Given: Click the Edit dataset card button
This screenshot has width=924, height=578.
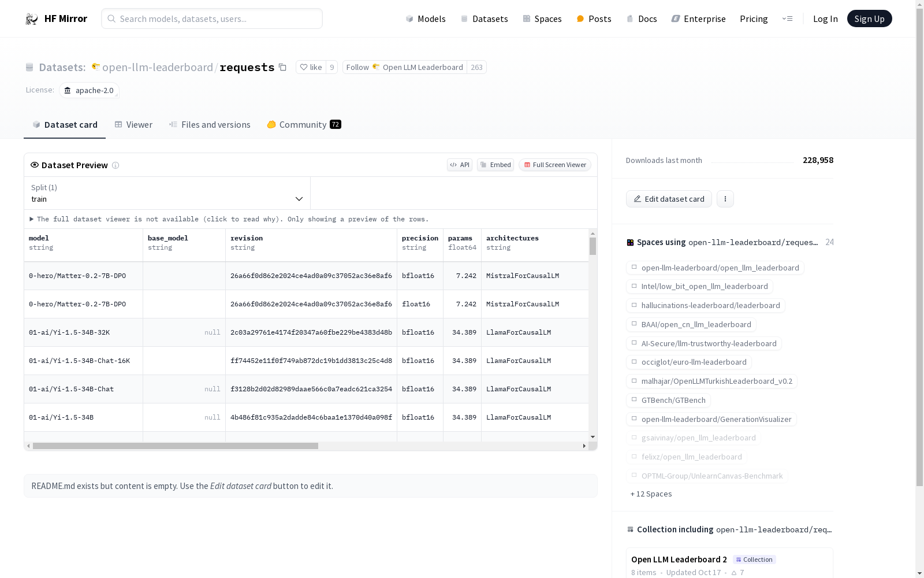Looking at the screenshot, I should click(x=669, y=199).
